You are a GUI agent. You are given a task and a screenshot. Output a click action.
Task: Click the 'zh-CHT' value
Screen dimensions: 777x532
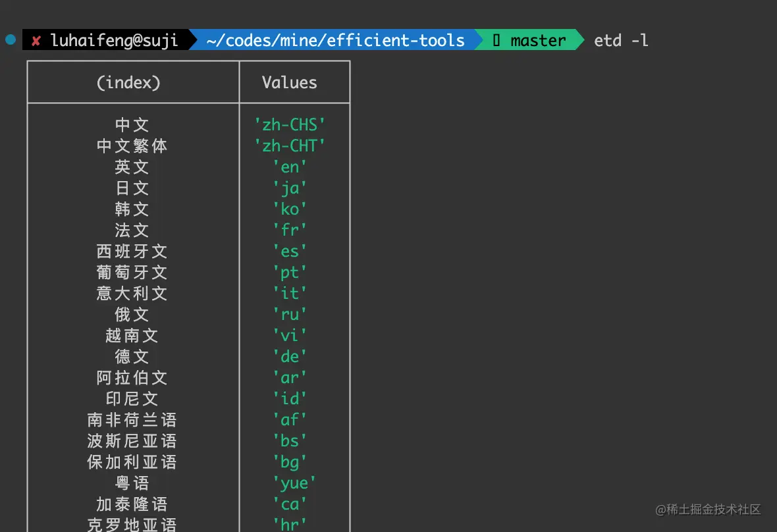coord(289,146)
